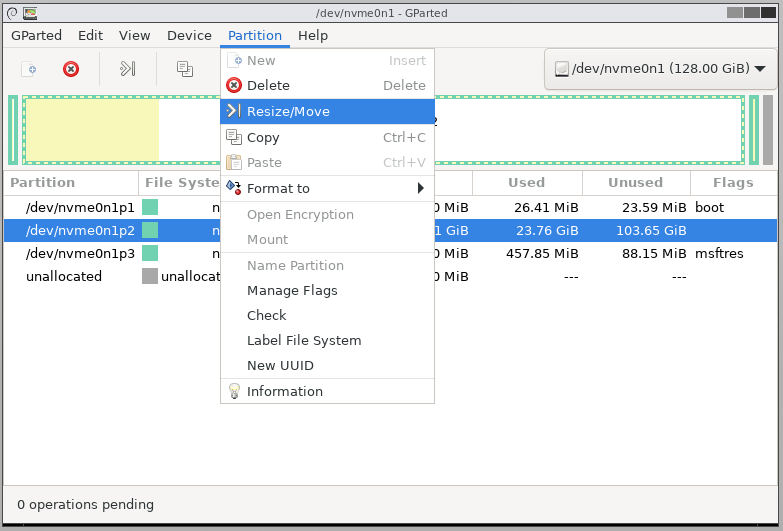Select the /dev/nvme0n1p2 partition row
This screenshot has height=531, width=783.
coord(391,230)
